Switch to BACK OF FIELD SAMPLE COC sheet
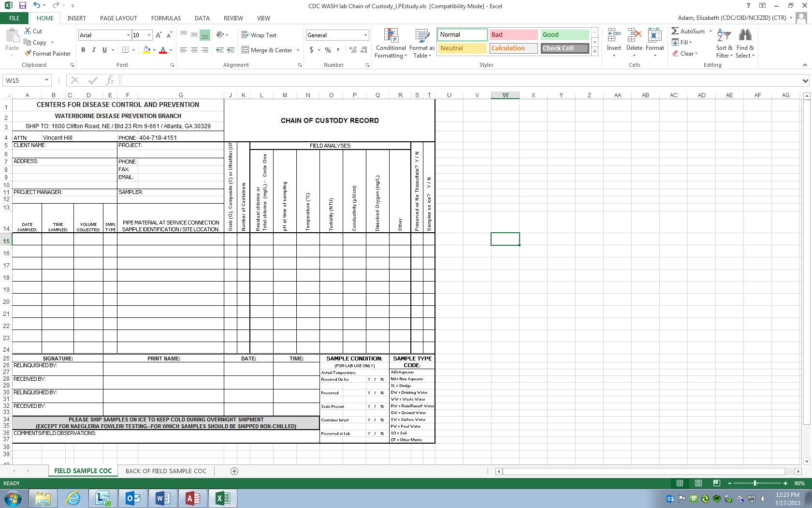 [x=166, y=471]
